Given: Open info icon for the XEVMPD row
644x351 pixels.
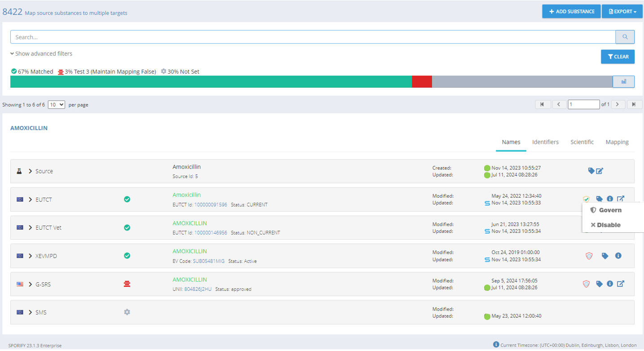Looking at the screenshot, I should [x=618, y=256].
